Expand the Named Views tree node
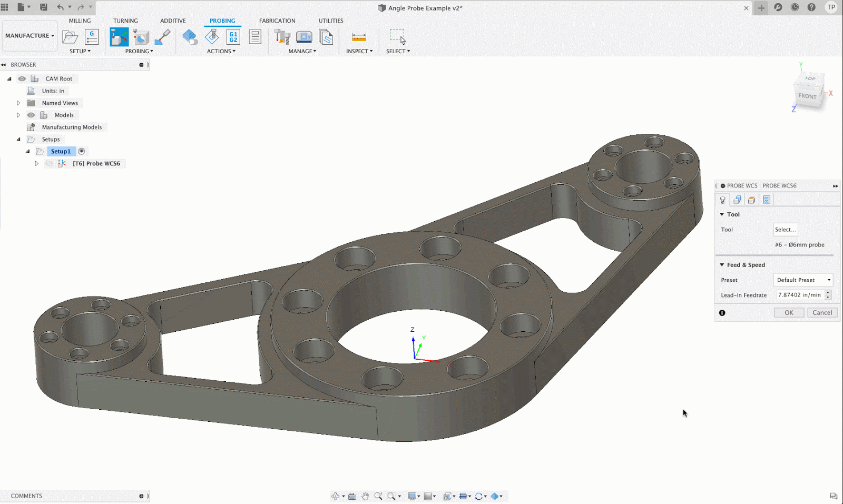This screenshot has height=504, width=843. pos(18,103)
